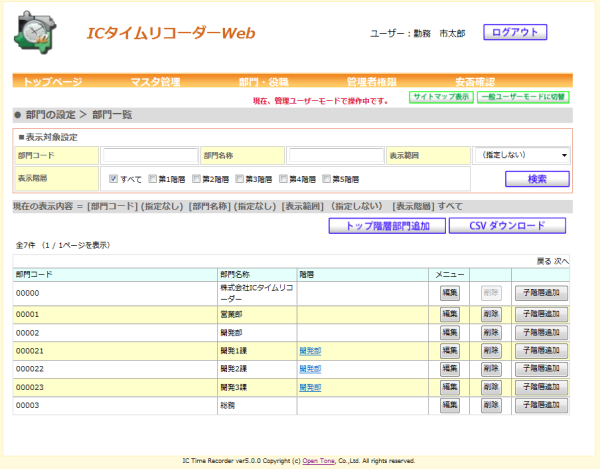Viewport: 600px width, 469px height.
Task: Click 編集 for row 00001
Action: coord(450,314)
